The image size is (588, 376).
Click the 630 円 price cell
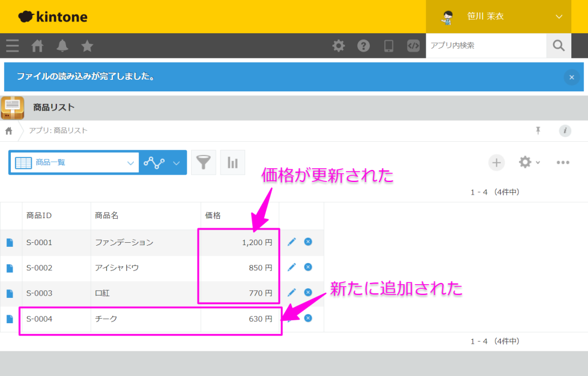[x=240, y=319]
